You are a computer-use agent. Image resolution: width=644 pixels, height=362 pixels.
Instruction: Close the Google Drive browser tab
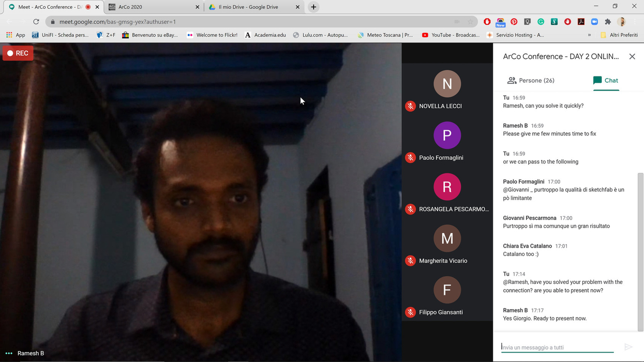pos(297,7)
